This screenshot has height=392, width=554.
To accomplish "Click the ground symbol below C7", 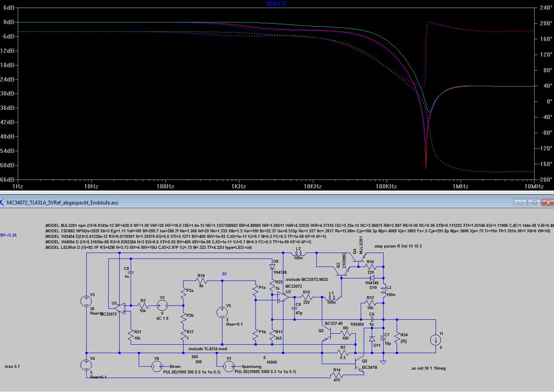I will (x=383, y=362).
